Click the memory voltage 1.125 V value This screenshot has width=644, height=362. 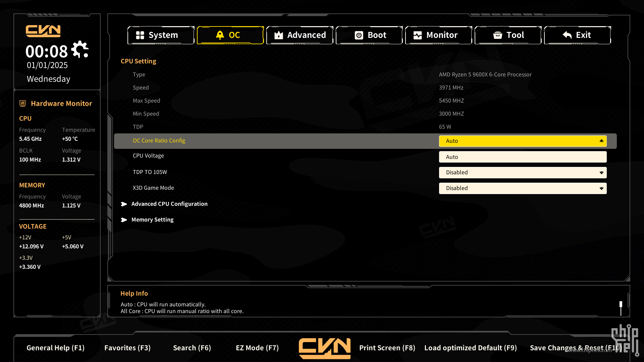[x=71, y=206]
